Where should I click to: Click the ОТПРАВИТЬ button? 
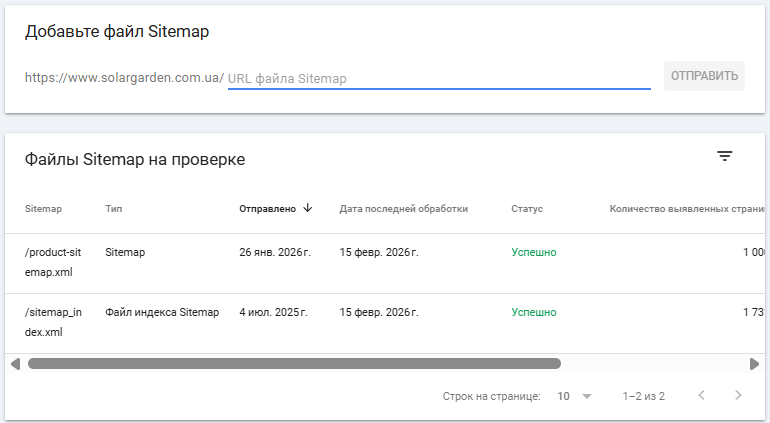(704, 76)
